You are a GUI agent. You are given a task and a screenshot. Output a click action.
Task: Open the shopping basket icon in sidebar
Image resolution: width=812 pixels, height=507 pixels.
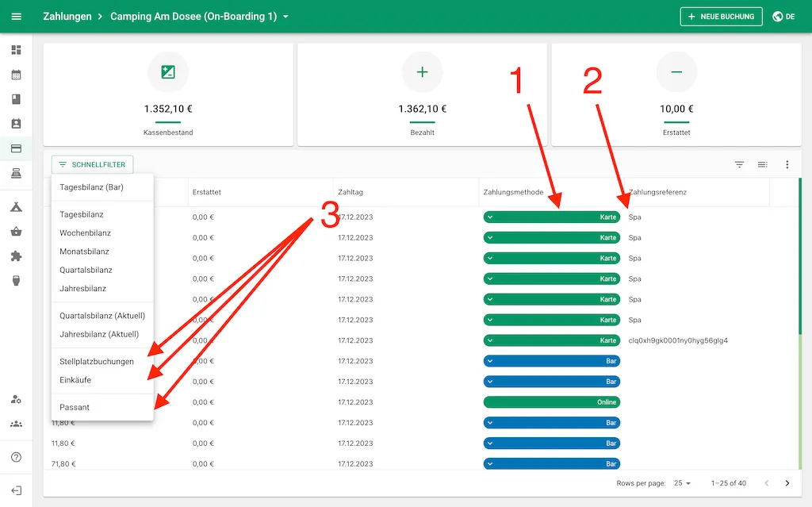pos(16,232)
